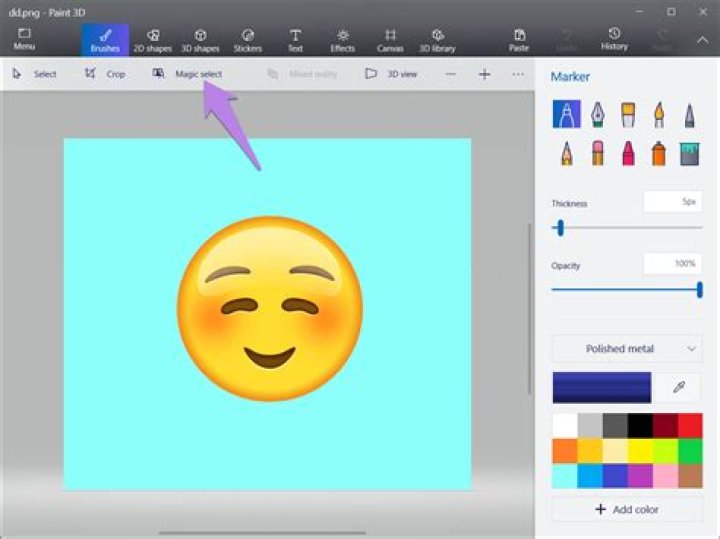Open the Polished metal material dropdown
This screenshot has height=539, width=720.
point(627,349)
